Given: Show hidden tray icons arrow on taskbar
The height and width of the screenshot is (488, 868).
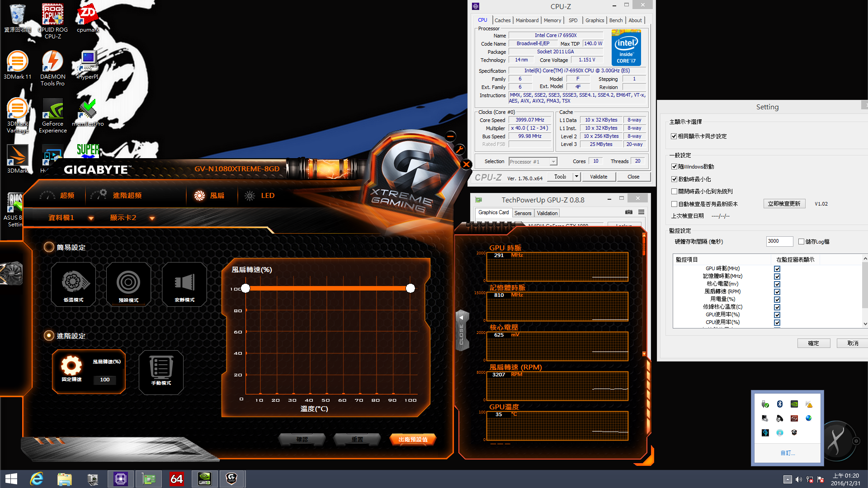Looking at the screenshot, I should 788,479.
